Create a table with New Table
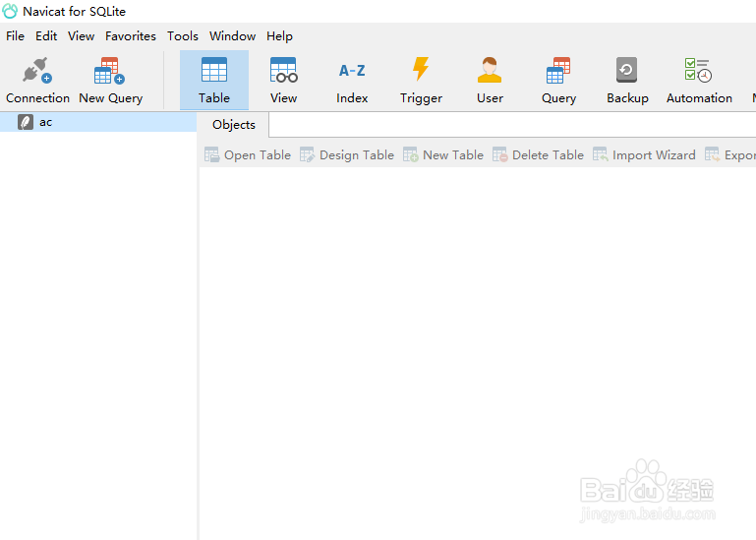 tap(443, 154)
